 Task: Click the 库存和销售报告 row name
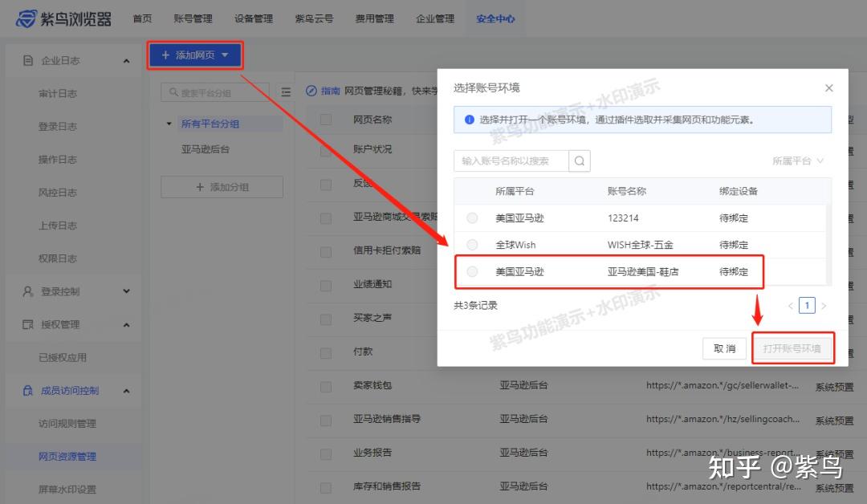point(387,486)
